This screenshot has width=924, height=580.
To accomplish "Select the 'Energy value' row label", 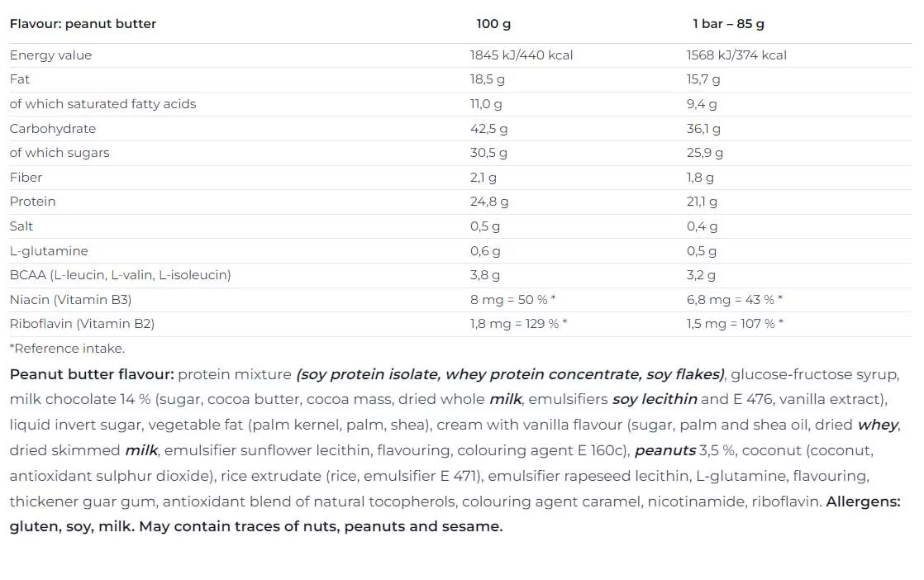I will pyautogui.click(x=50, y=55).
